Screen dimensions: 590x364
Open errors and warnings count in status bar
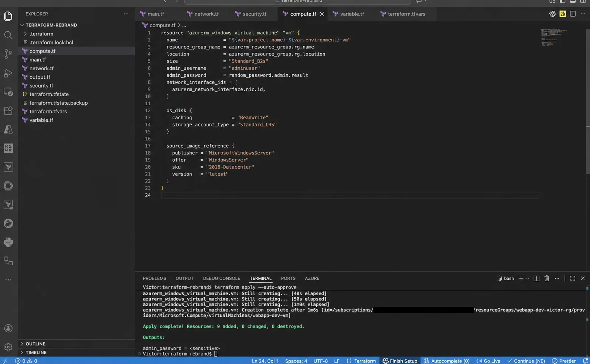click(x=26, y=361)
